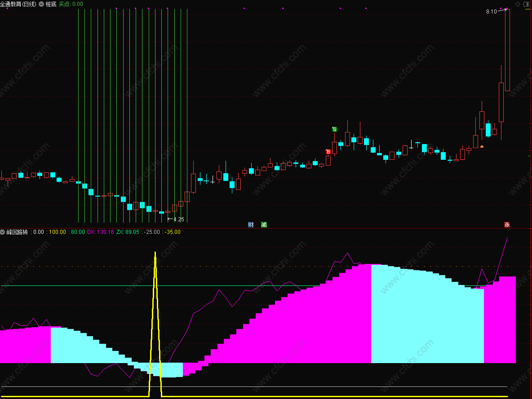Click the -25.00 value label

click(152, 232)
